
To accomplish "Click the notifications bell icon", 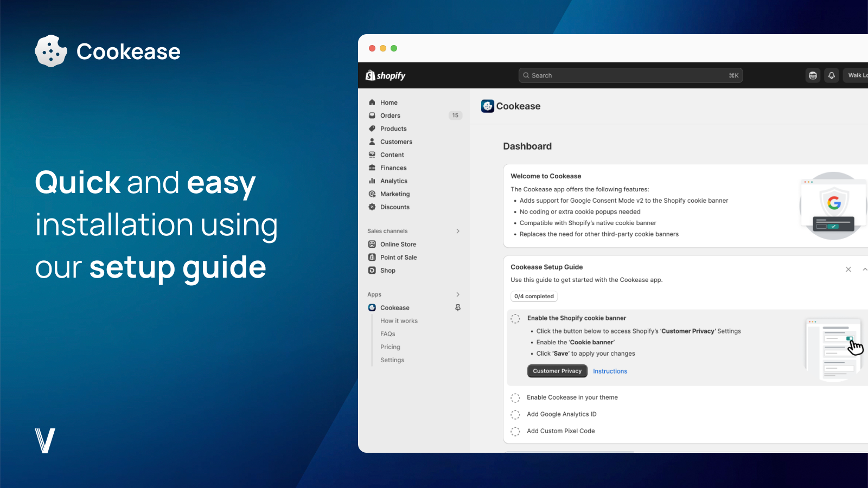I will [832, 75].
